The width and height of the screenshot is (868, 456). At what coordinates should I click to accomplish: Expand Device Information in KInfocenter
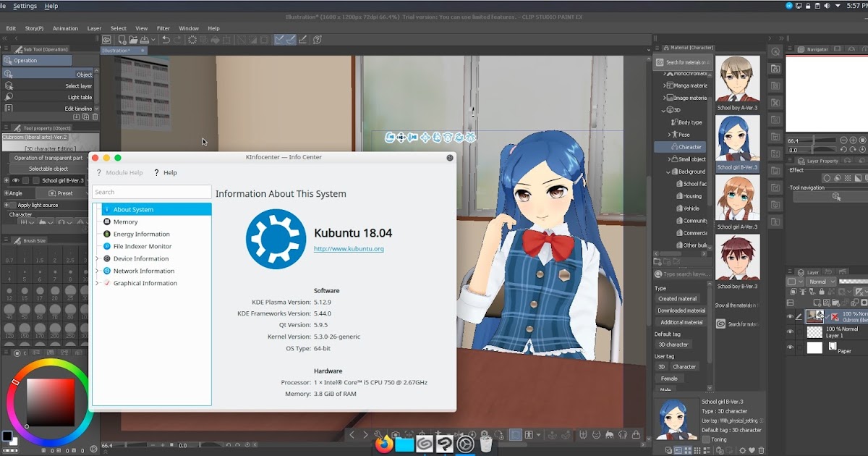(x=98, y=258)
